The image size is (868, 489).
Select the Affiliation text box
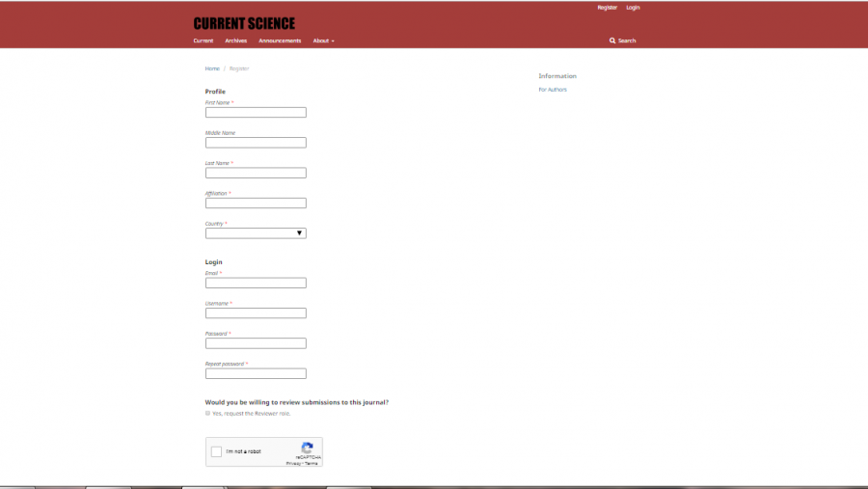tap(256, 204)
